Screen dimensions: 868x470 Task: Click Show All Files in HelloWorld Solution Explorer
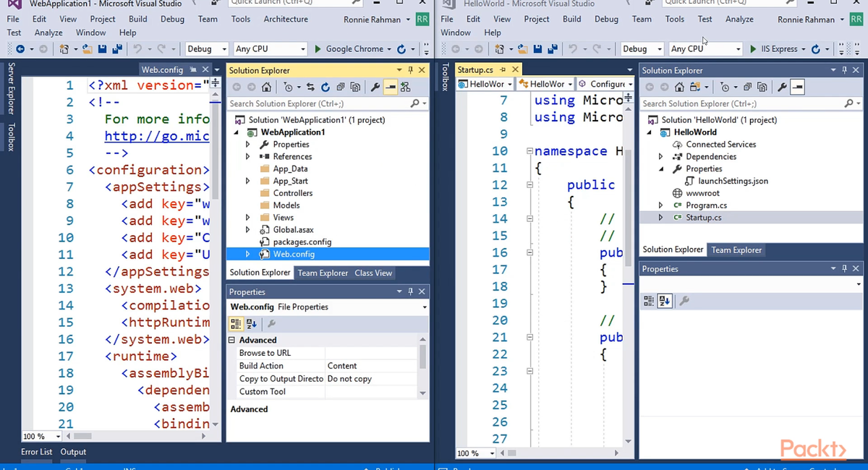coord(762,87)
